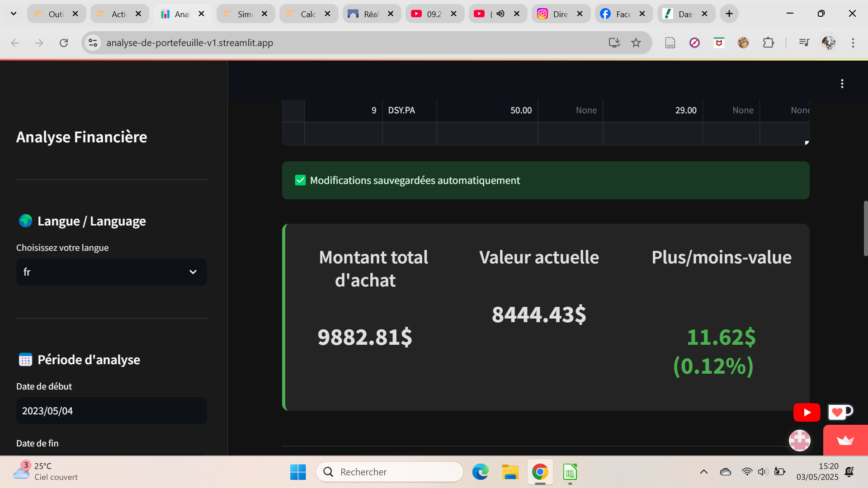868x488 pixels.
Task: Expand the Chrome tab search chevron
Action: pyautogui.click(x=14, y=14)
